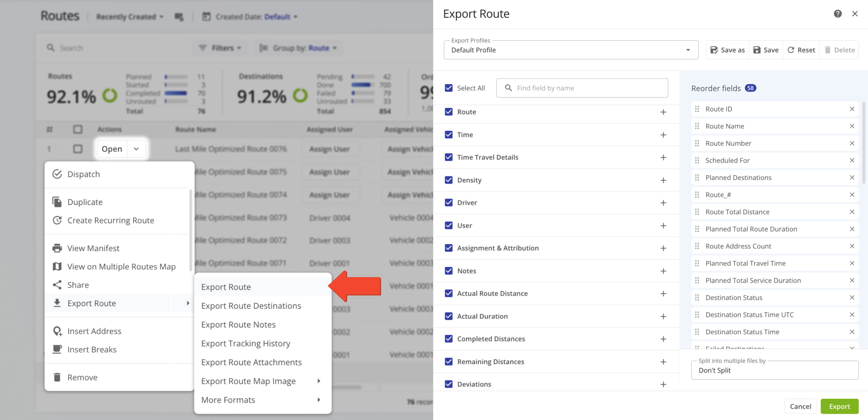This screenshot has width=868, height=420.
Task: Toggle the Time Travel Details checkbox
Action: pos(449,157)
